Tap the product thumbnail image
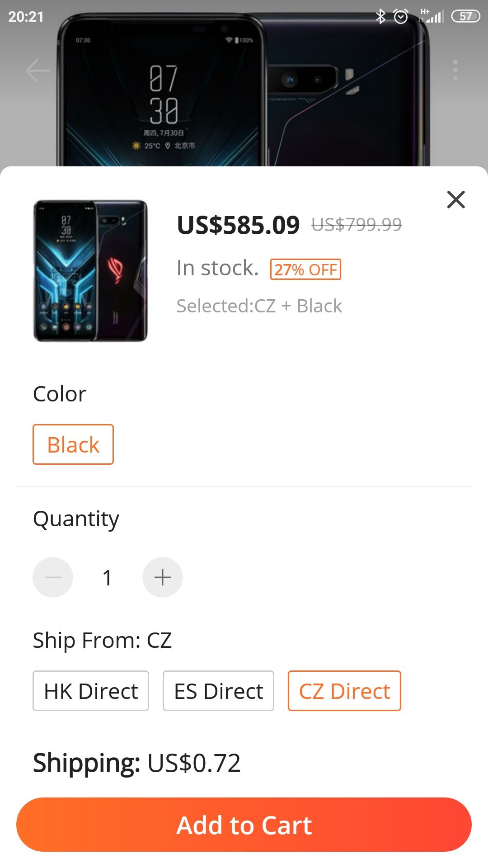The image size is (488, 868). tap(90, 271)
